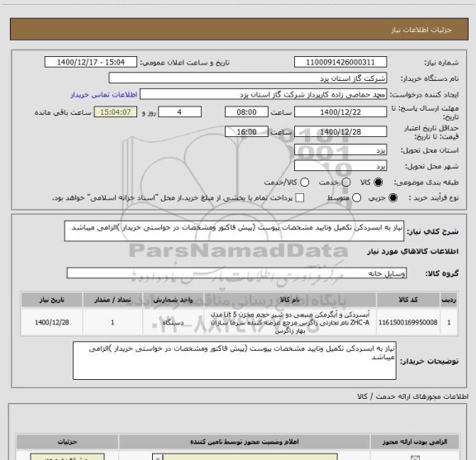Viewport: 476px width, 460px height.
Task: Select the کالا radio button
Action: click(378, 183)
